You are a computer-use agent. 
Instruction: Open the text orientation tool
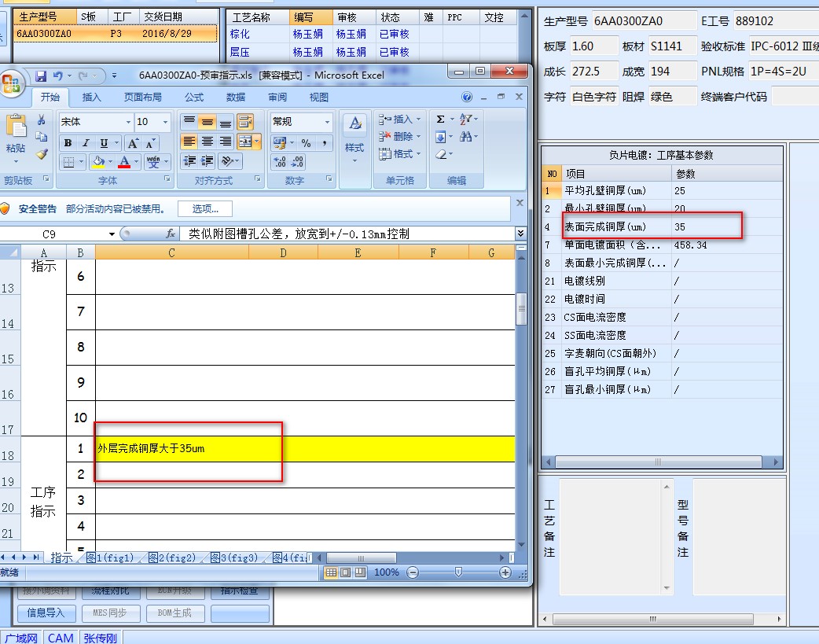(227, 161)
